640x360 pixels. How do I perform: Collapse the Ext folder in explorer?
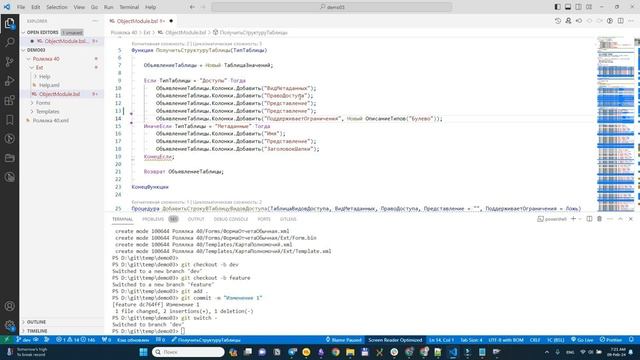pos(39,67)
